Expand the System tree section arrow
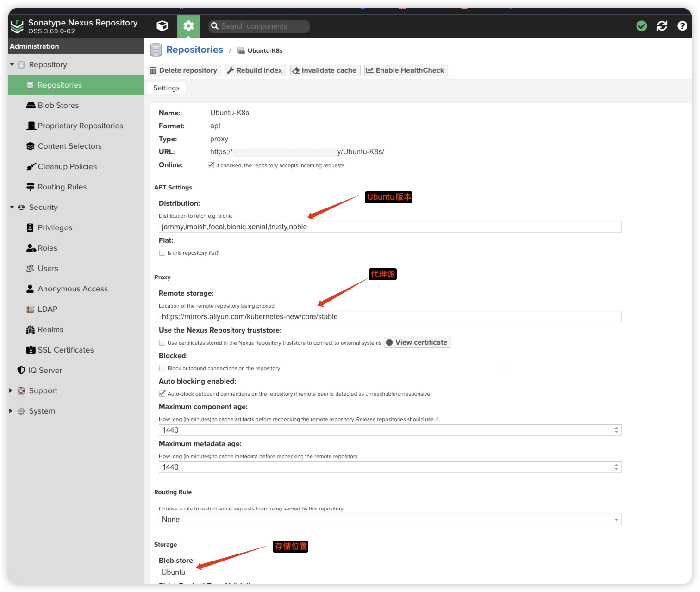Image resolution: width=700 pixels, height=592 pixels. 11,411
